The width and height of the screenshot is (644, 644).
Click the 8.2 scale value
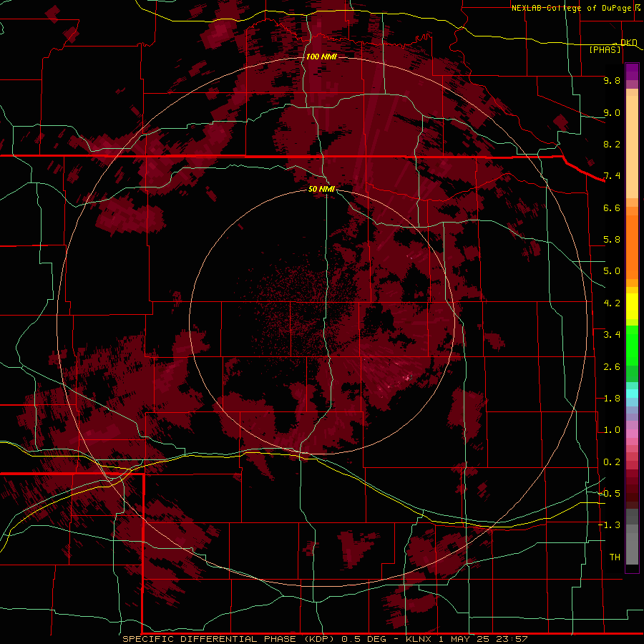(612, 144)
